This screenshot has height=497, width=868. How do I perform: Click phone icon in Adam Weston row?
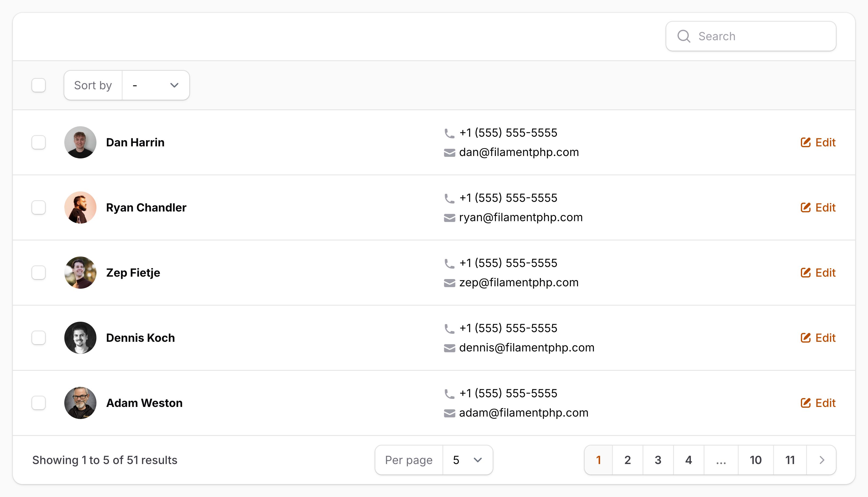[450, 394]
